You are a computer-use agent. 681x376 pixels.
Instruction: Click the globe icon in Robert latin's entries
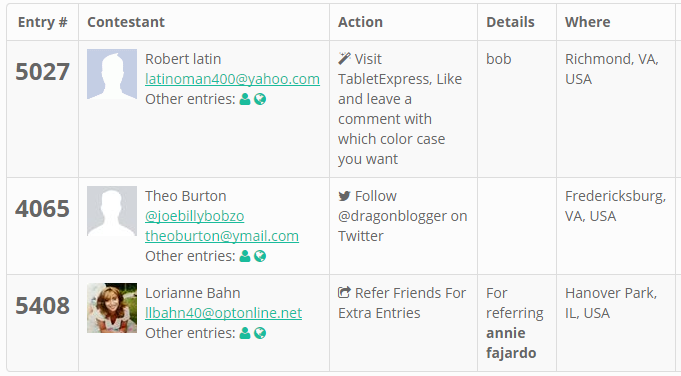click(260, 99)
